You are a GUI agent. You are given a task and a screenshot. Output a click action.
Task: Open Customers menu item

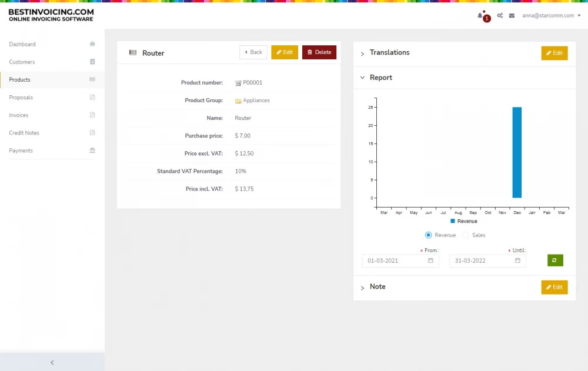22,62
